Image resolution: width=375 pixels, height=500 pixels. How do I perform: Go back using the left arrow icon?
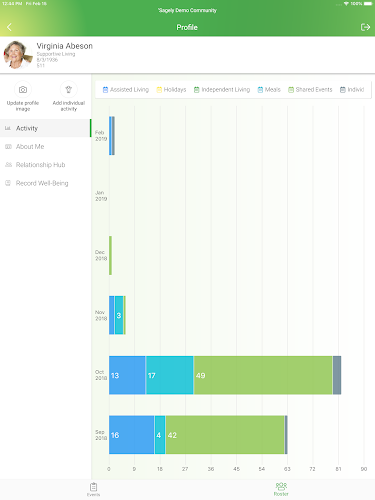coord(9,27)
